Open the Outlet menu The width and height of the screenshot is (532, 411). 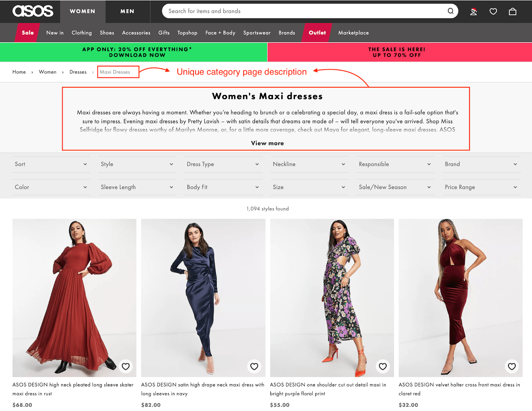click(317, 33)
